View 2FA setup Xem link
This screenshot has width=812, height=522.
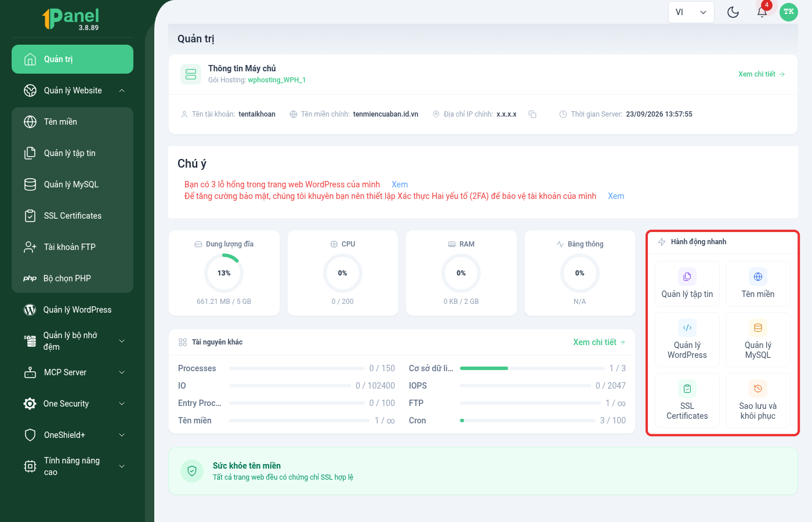click(x=616, y=196)
